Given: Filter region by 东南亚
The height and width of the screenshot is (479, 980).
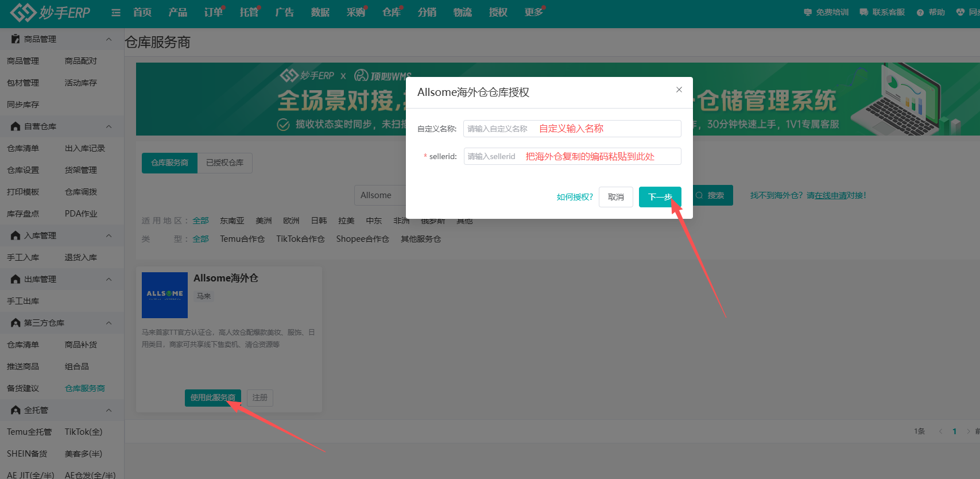Looking at the screenshot, I should point(232,221).
